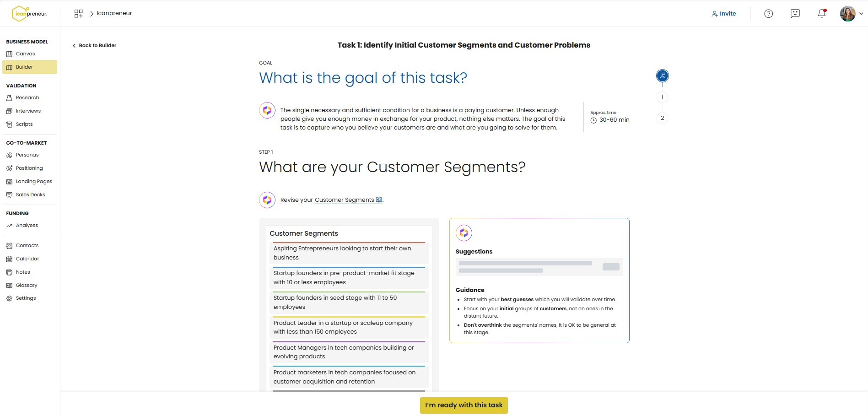Click I'm ready with this task
This screenshot has width=868, height=416.
click(464, 405)
